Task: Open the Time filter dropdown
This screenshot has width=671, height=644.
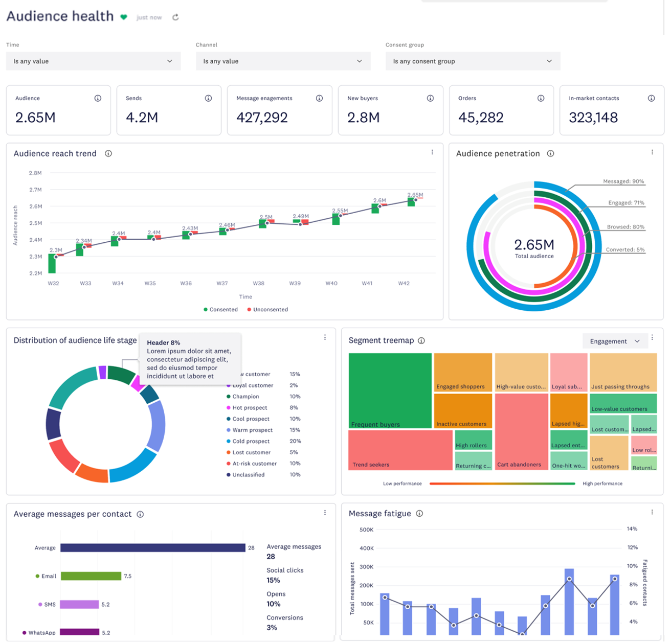Action: click(93, 61)
